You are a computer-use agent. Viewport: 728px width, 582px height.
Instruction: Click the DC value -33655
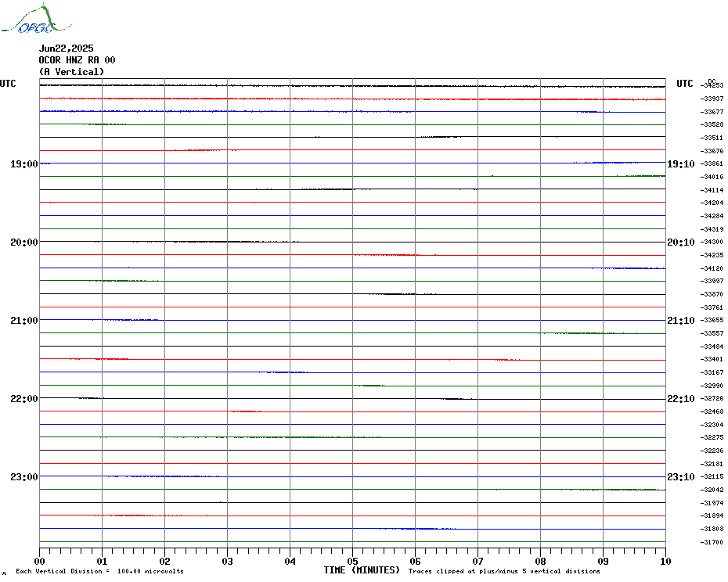tap(712, 320)
